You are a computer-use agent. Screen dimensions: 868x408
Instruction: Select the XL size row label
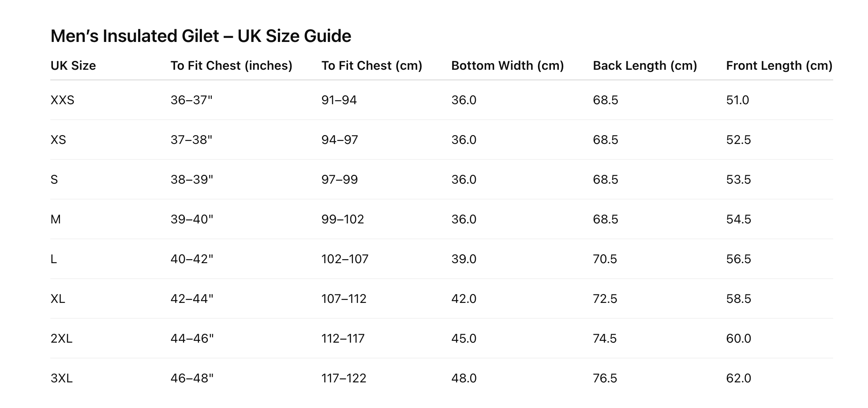58,299
